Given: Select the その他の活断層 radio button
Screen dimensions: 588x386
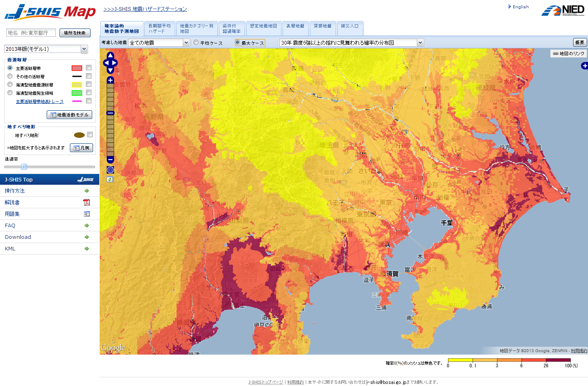Looking at the screenshot, I should (x=10, y=76).
